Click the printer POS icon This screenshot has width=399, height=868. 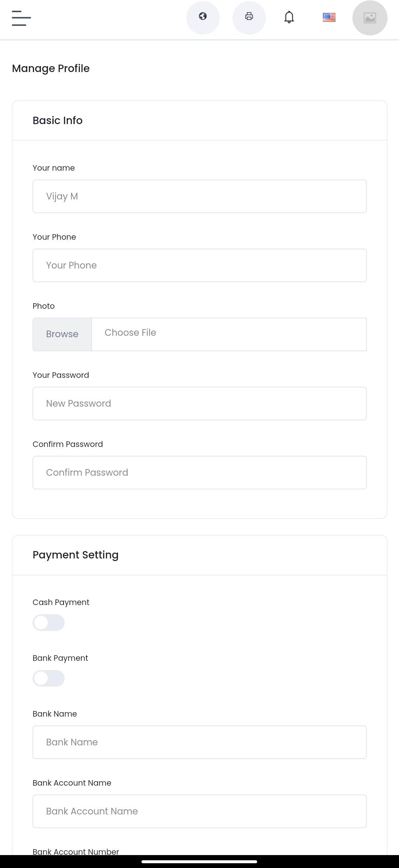249,18
